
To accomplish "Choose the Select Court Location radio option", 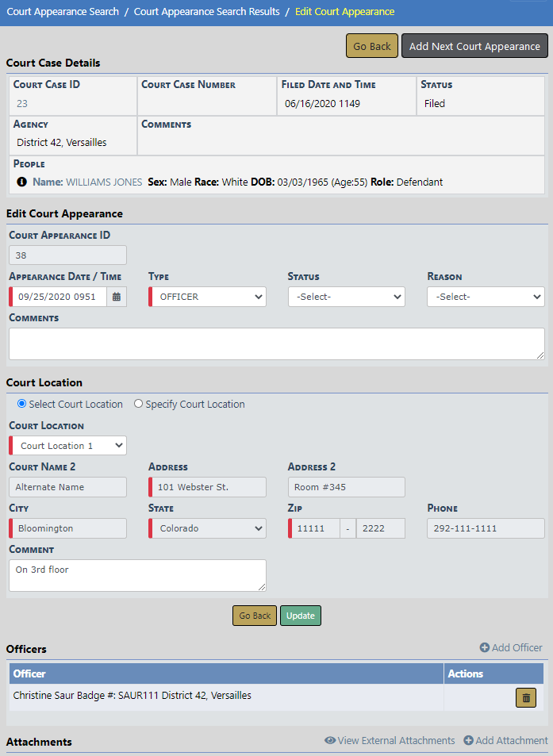I will tap(21, 404).
